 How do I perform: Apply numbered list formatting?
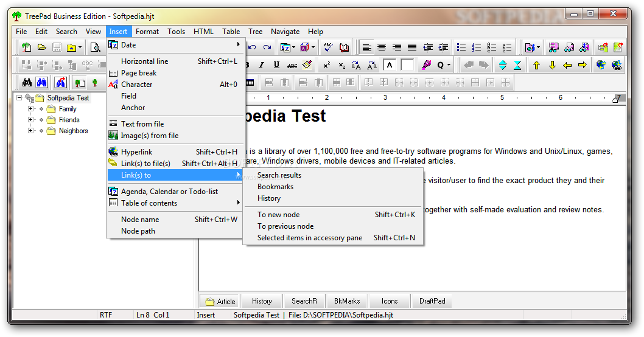pos(477,47)
